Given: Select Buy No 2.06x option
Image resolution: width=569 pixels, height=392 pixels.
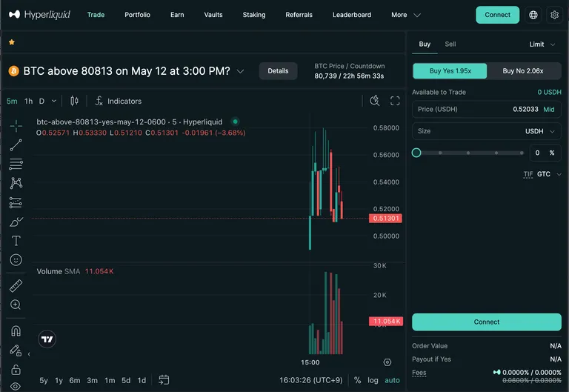Looking at the screenshot, I should tap(523, 71).
